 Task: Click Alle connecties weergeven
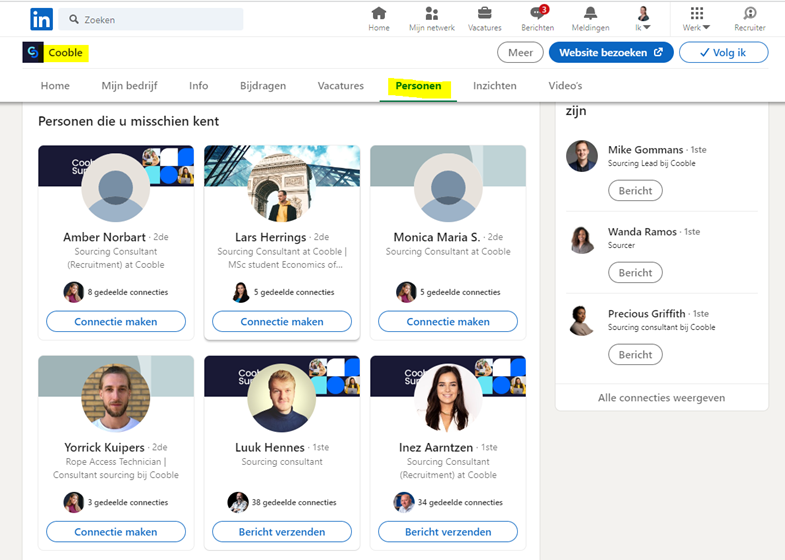[661, 398]
